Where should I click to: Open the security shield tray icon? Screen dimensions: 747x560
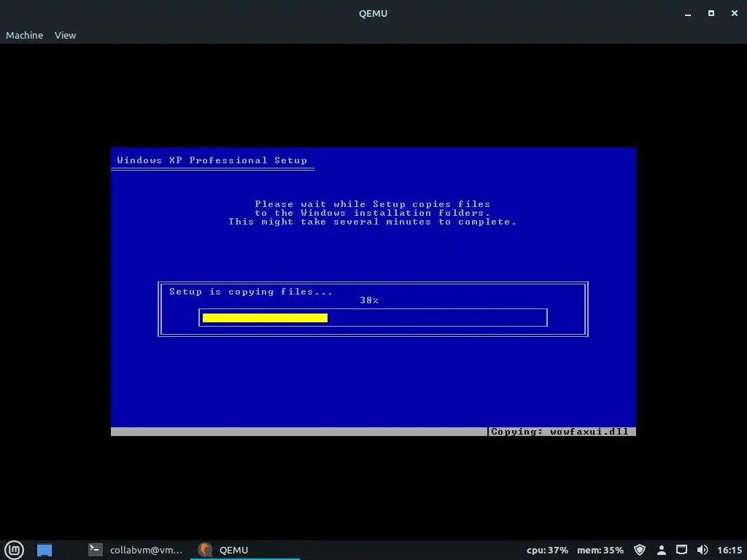(640, 550)
